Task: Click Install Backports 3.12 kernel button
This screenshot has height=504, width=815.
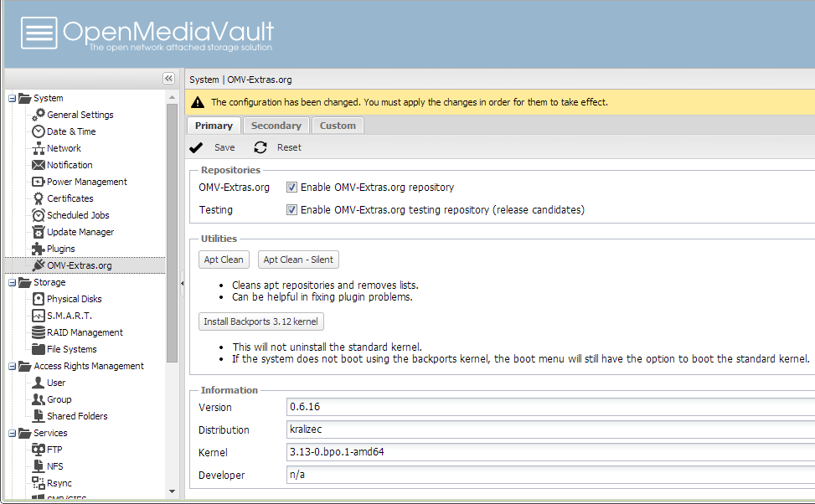Action: pos(261,321)
